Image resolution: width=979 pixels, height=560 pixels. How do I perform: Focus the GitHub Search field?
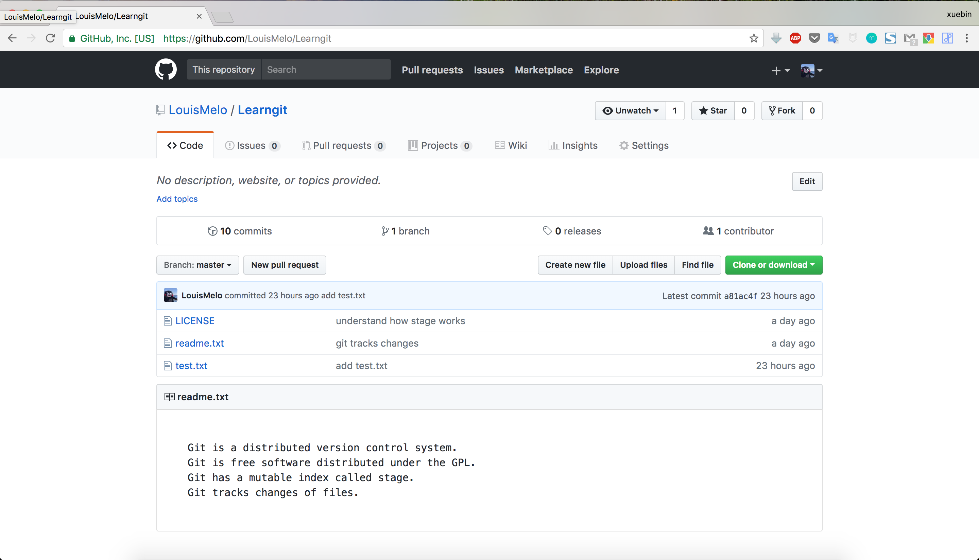click(326, 70)
